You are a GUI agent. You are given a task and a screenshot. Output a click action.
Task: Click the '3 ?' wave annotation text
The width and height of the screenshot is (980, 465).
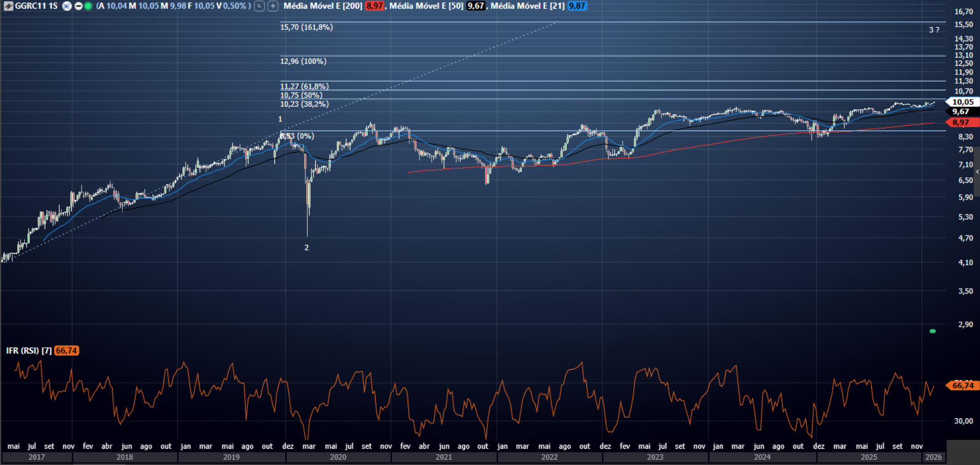pos(934,30)
